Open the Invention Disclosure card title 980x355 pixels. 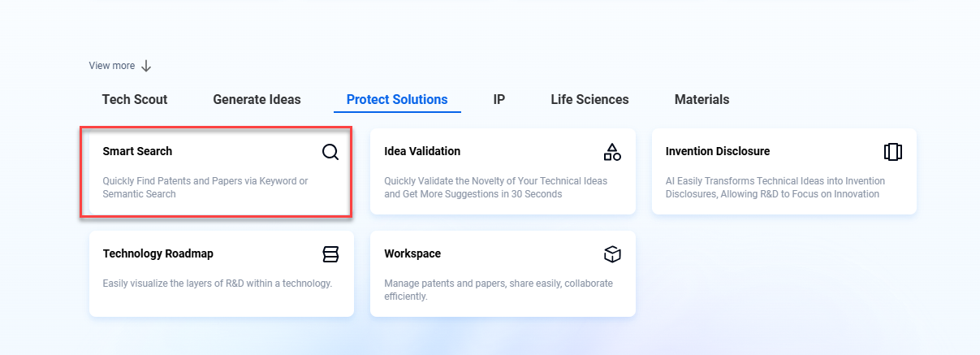pyautogui.click(x=717, y=151)
